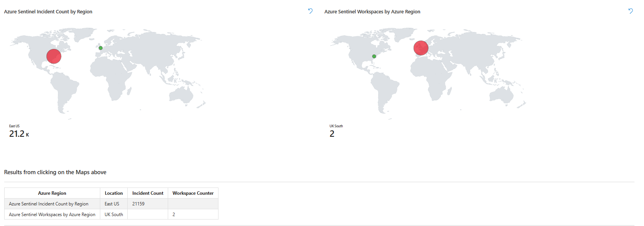Viewport: 644px width, 226px height.
Task: Sort table by Location column header
Action: (114, 193)
